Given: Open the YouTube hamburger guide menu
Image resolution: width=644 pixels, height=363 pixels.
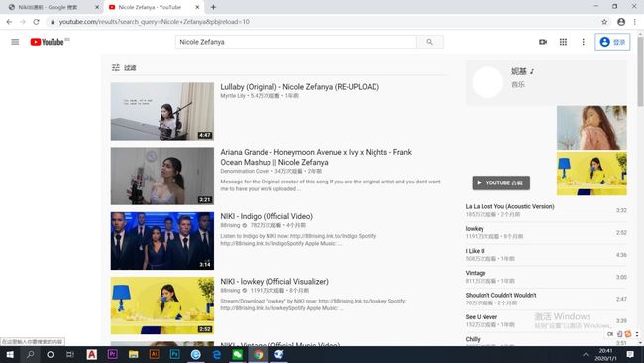Looking at the screenshot, I should [15, 42].
